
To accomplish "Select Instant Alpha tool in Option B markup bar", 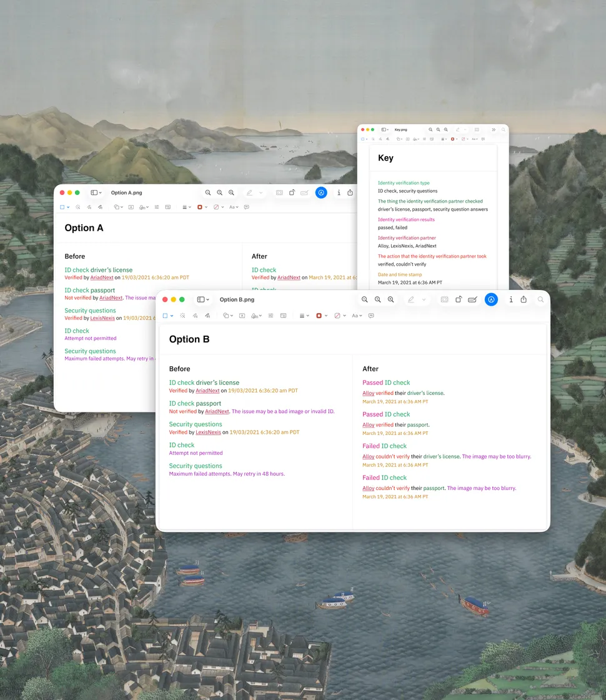I will click(x=182, y=316).
